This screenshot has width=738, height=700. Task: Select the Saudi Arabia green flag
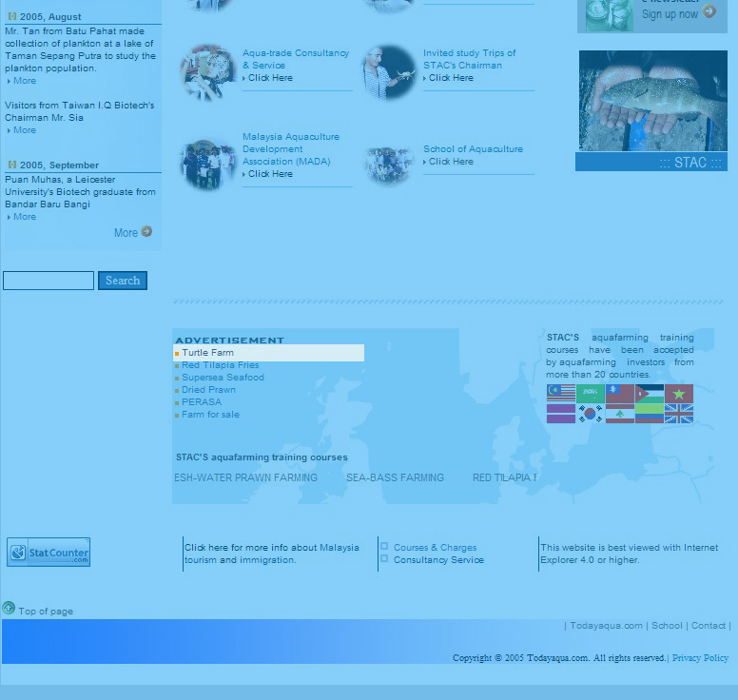591,394
